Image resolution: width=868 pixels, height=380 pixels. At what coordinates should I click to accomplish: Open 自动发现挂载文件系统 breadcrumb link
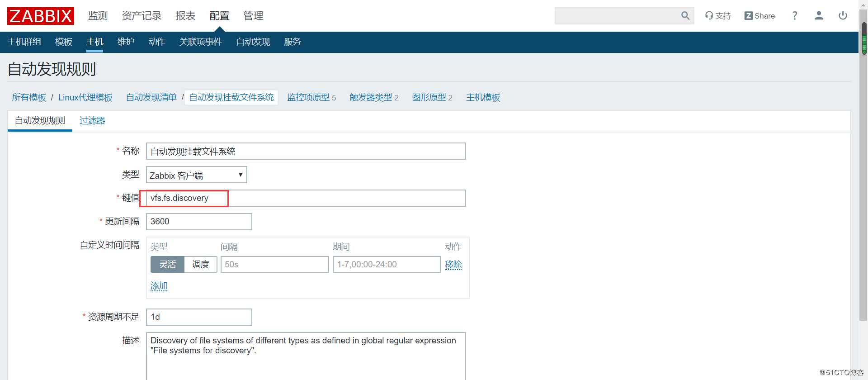(231, 98)
